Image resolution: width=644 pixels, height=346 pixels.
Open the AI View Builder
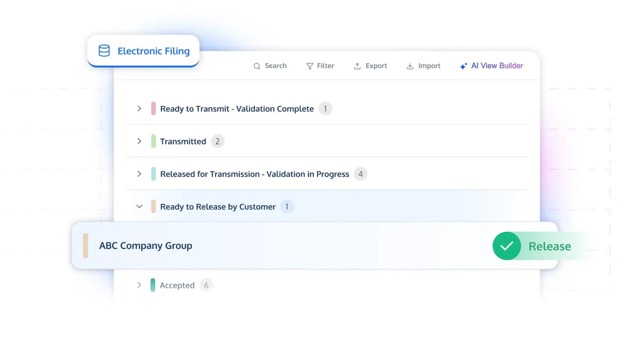click(497, 66)
